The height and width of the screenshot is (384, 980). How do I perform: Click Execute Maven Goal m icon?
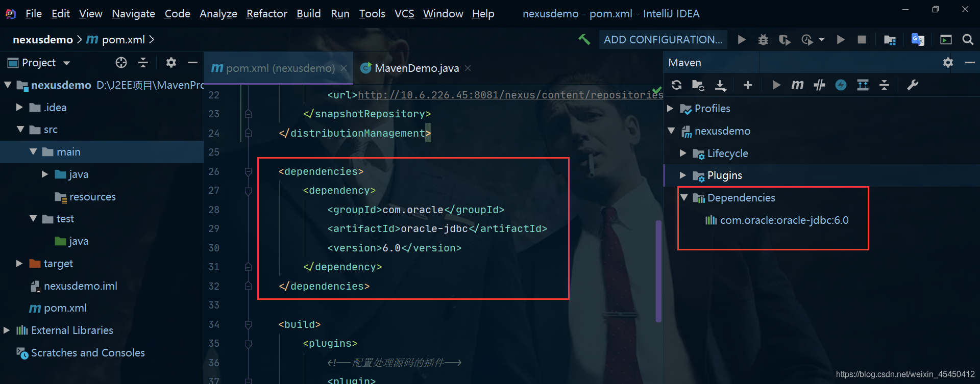point(797,85)
